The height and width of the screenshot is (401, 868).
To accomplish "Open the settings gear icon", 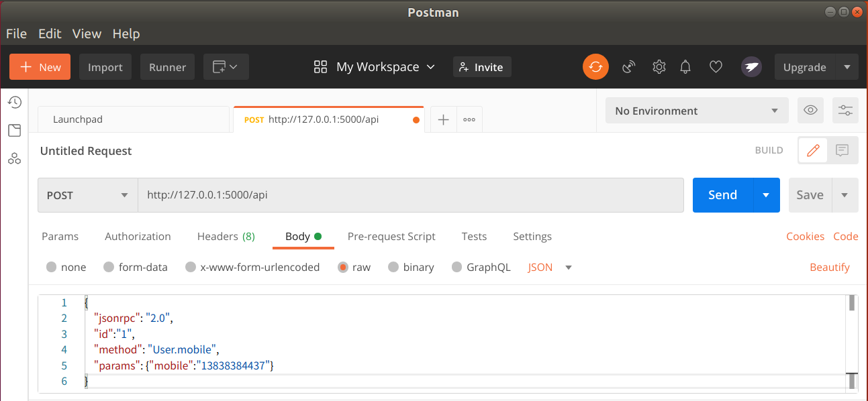I will coord(659,67).
